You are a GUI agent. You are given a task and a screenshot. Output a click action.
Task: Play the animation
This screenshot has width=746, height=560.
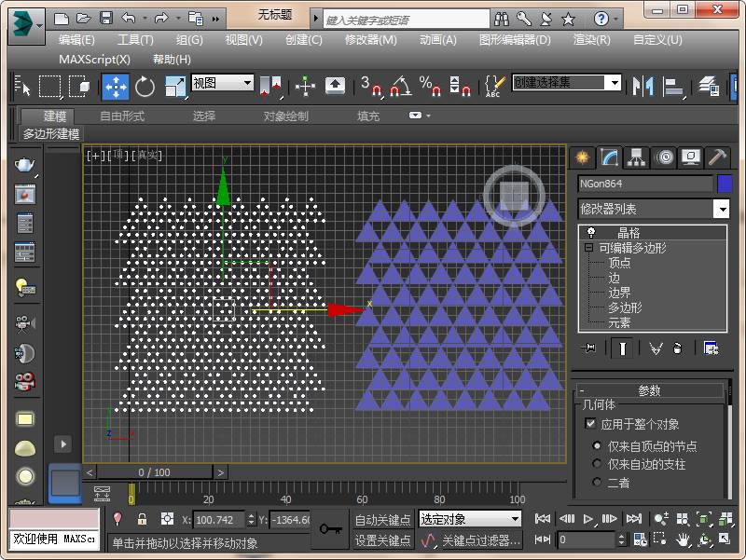588,519
